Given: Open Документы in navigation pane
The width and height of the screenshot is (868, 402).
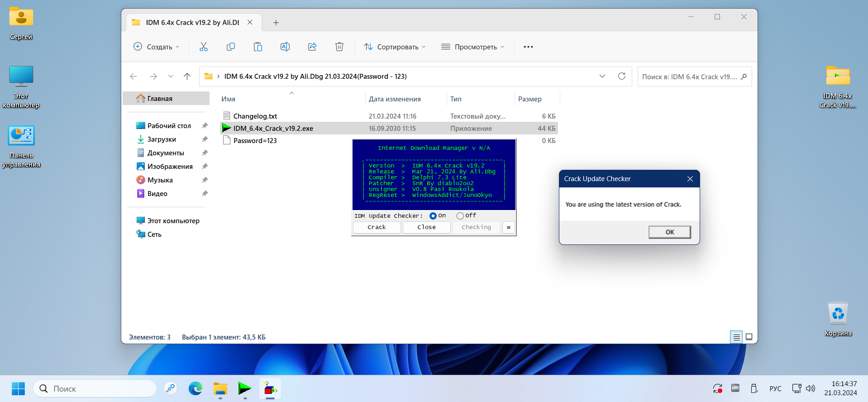Looking at the screenshot, I should 166,153.
